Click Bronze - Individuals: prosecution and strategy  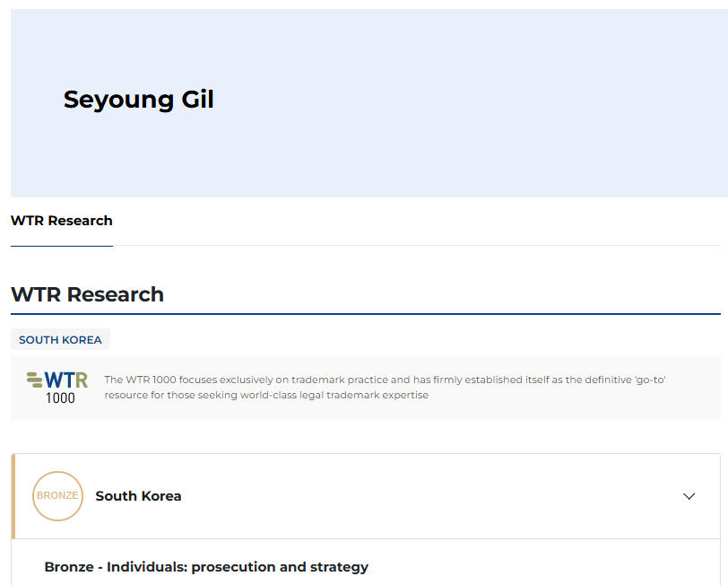[206, 567]
